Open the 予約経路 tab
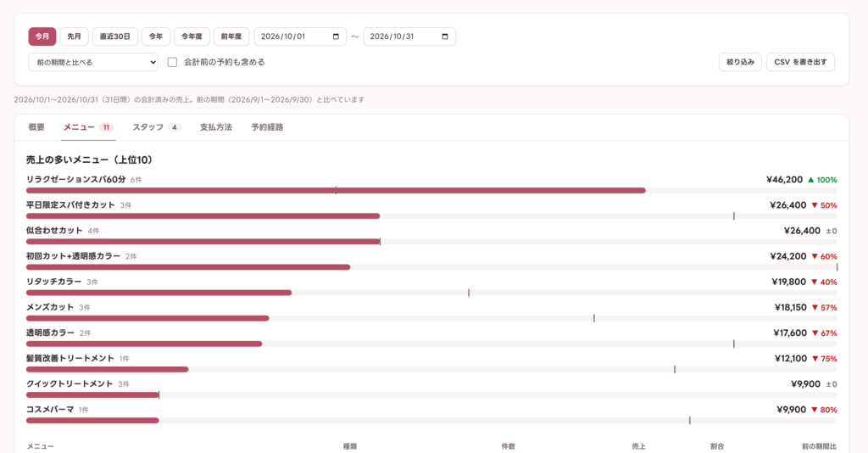 [x=267, y=127]
